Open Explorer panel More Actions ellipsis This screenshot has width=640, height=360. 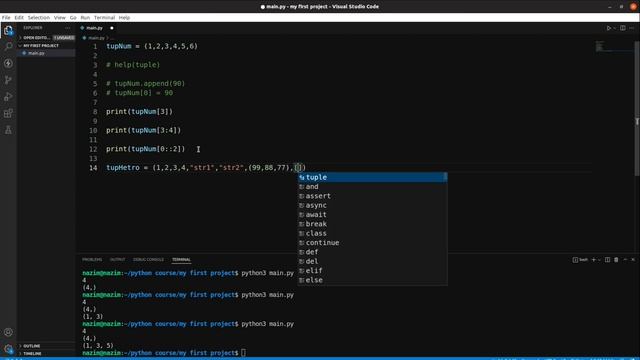tap(68, 28)
